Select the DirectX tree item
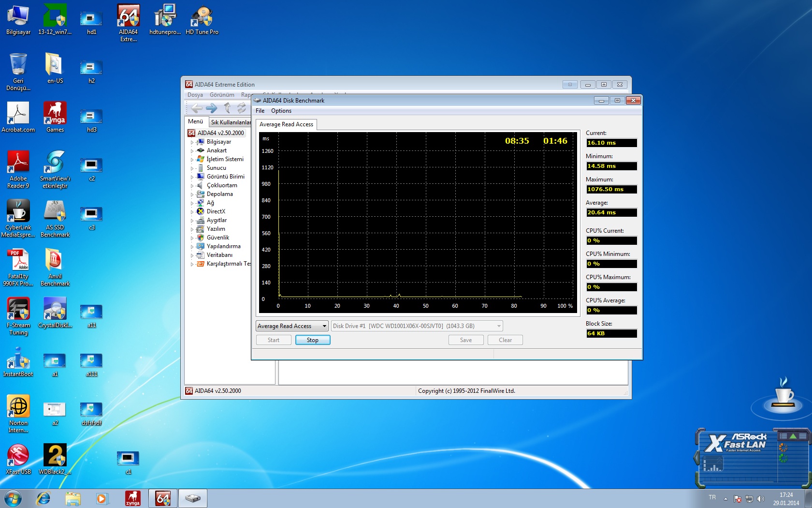This screenshot has height=508, width=812. pos(216,211)
